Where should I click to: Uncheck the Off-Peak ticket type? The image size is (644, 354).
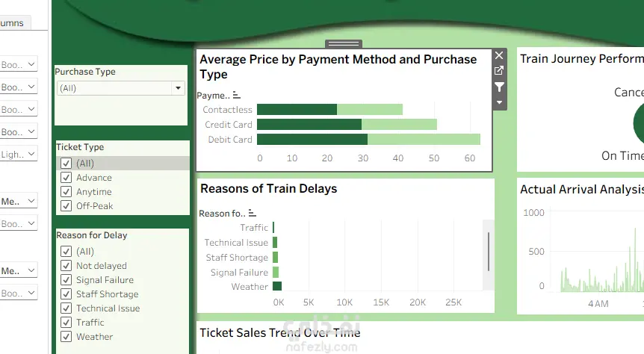(66, 206)
